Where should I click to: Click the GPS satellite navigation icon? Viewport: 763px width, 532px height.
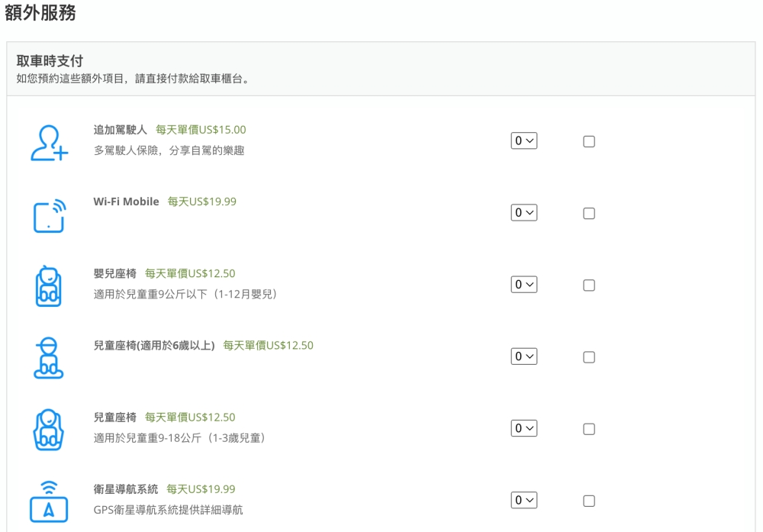tap(49, 501)
